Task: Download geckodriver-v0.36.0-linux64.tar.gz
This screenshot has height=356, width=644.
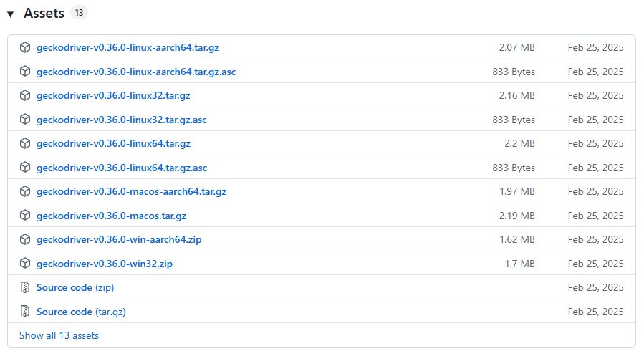Action: point(113,144)
